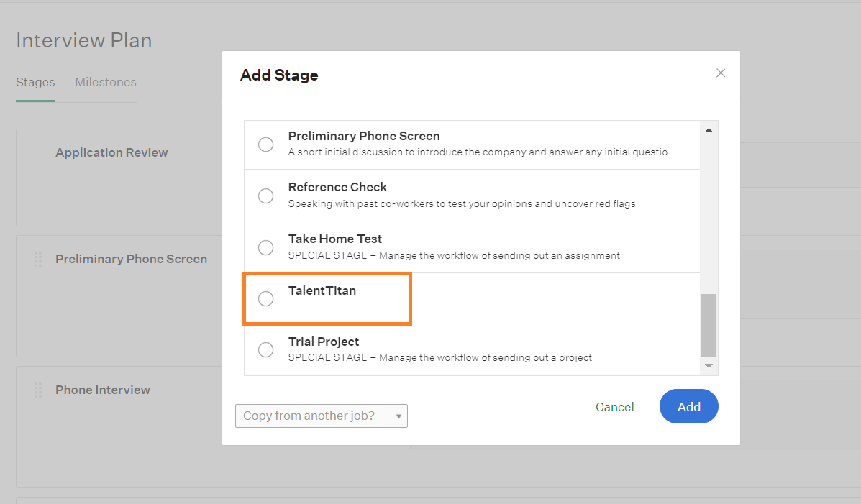Click drag handle beside Preliminary Phone Screen stage
The width and height of the screenshot is (861, 504).
click(x=38, y=259)
